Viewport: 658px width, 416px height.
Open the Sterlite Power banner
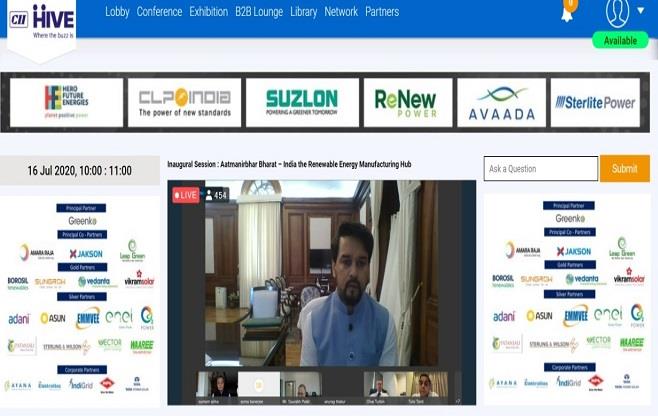595,102
